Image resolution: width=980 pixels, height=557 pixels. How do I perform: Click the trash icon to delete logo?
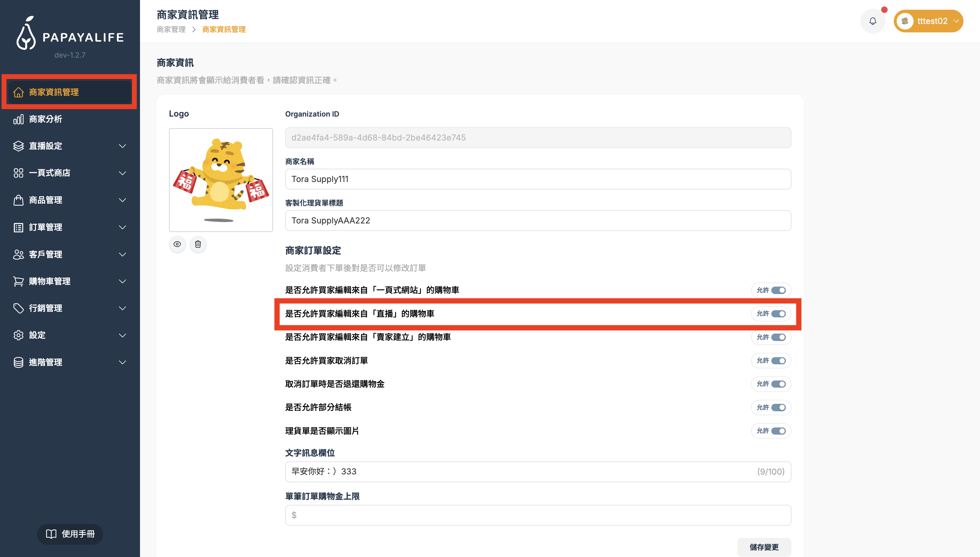click(x=198, y=244)
